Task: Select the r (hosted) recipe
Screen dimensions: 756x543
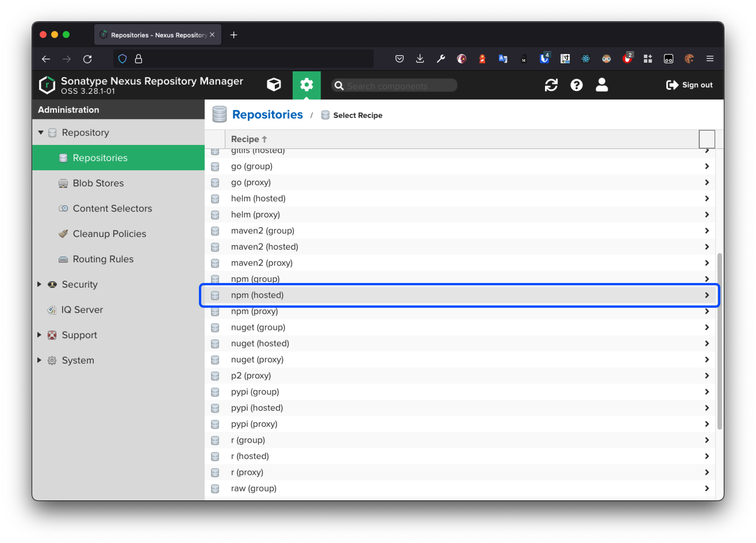Action: [x=460, y=456]
